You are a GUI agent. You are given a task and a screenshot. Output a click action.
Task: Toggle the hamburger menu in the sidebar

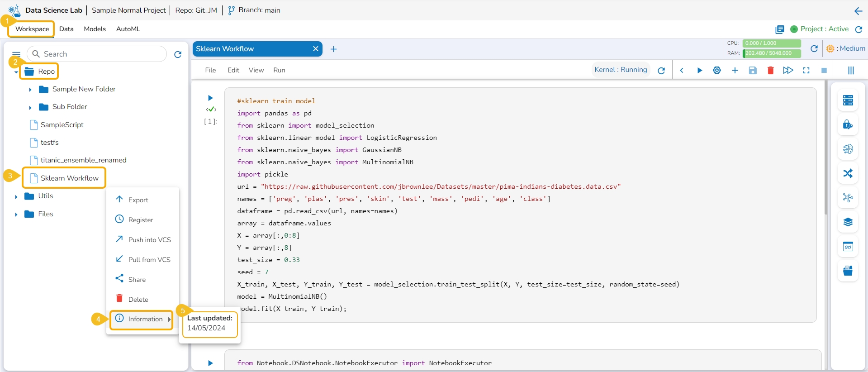tap(16, 54)
